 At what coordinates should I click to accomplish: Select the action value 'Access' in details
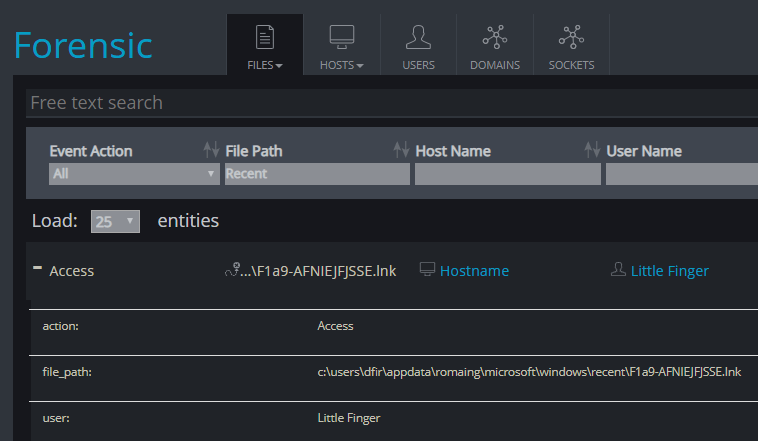pos(335,326)
